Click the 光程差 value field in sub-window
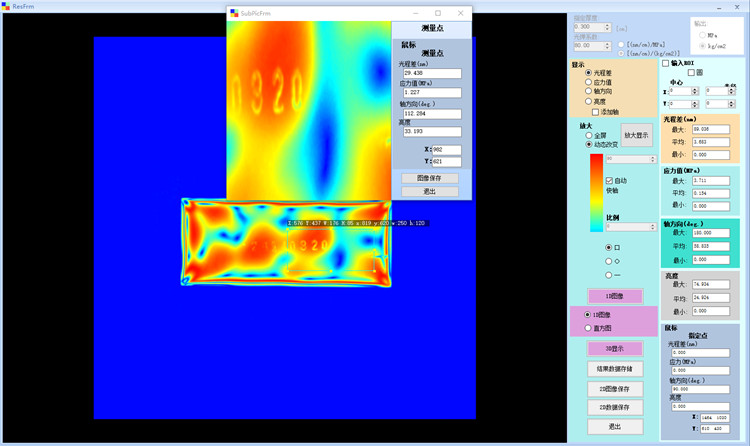This screenshot has height=446, width=750. click(x=431, y=73)
